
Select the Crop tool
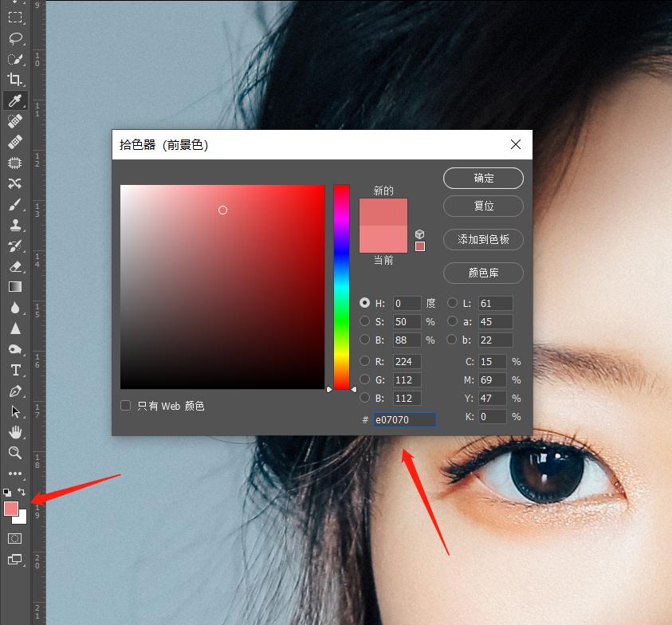15,79
